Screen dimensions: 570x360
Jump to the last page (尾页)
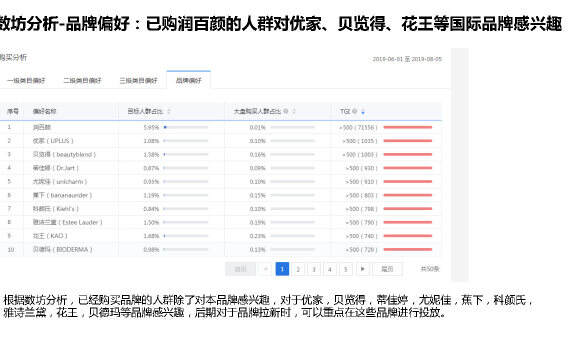tap(388, 269)
